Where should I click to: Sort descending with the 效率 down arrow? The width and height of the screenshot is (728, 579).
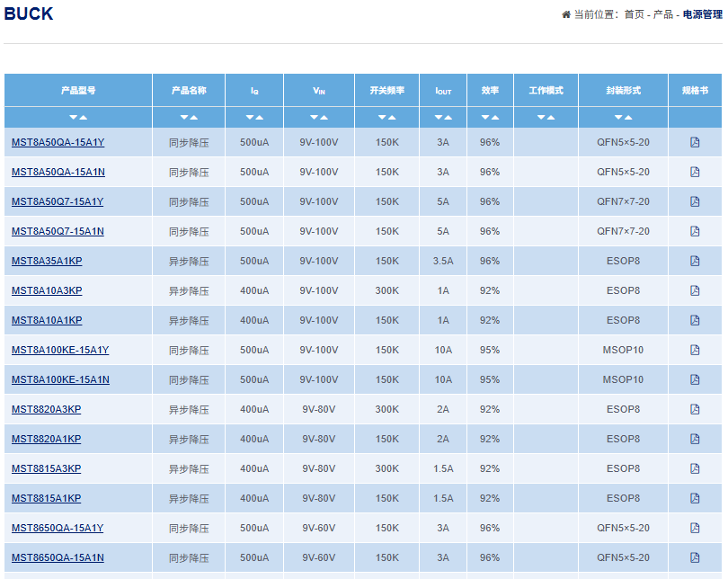coord(485,118)
